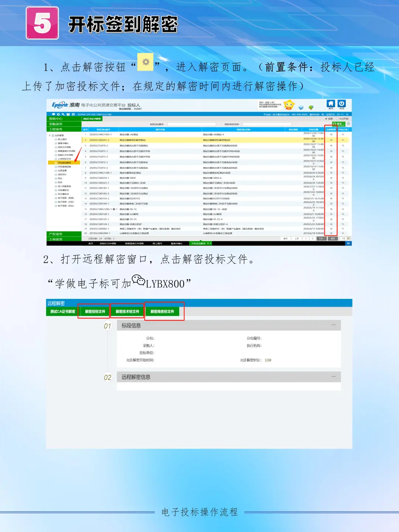The height and width of the screenshot is (532, 399).
Task: Click the Epoint platform logo
Action: (x=59, y=105)
